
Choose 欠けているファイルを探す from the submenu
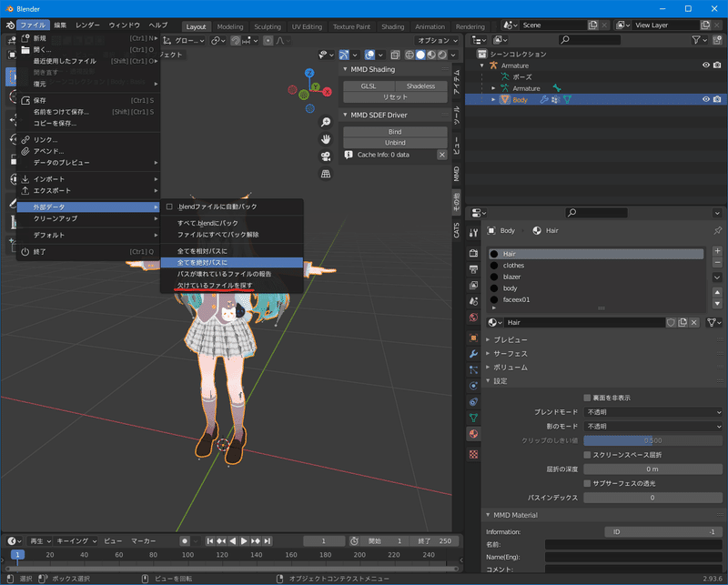[215, 286]
